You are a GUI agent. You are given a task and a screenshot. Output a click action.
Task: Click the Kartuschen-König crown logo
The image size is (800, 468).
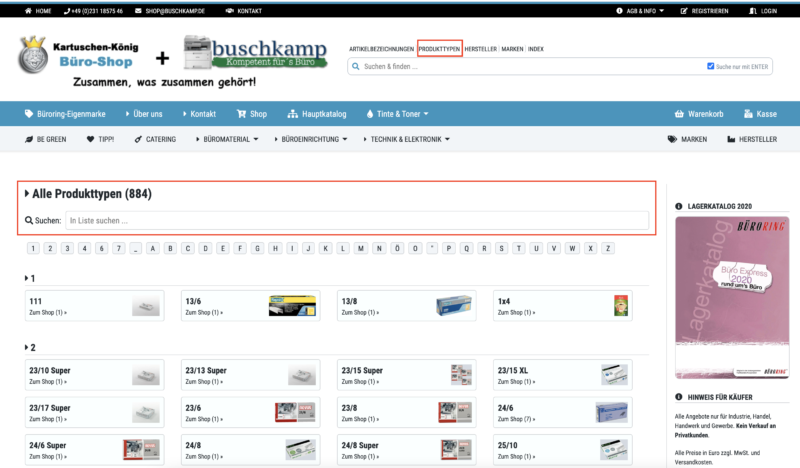click(x=33, y=55)
